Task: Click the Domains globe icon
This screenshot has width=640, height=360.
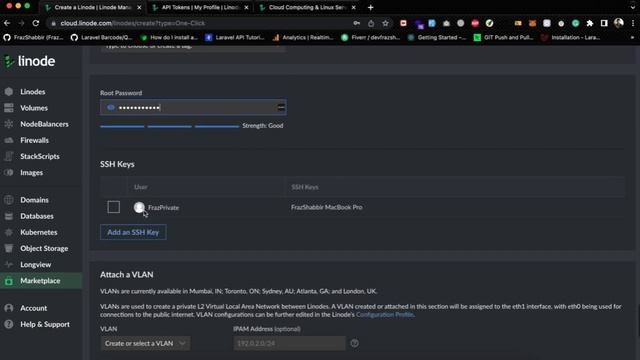Action: [9, 200]
